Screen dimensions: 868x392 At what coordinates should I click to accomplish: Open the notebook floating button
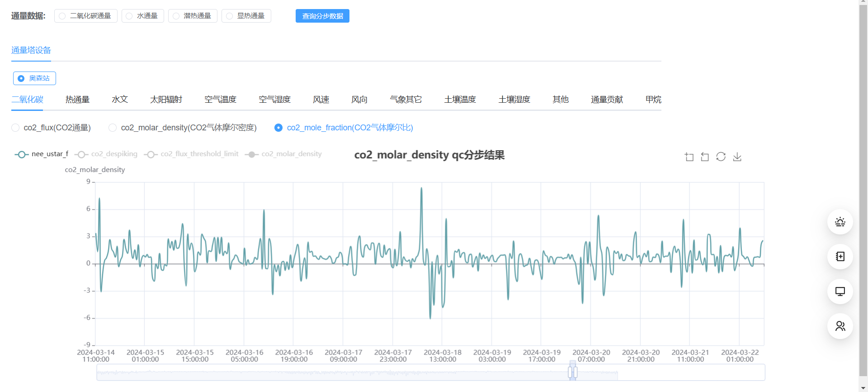(840, 257)
